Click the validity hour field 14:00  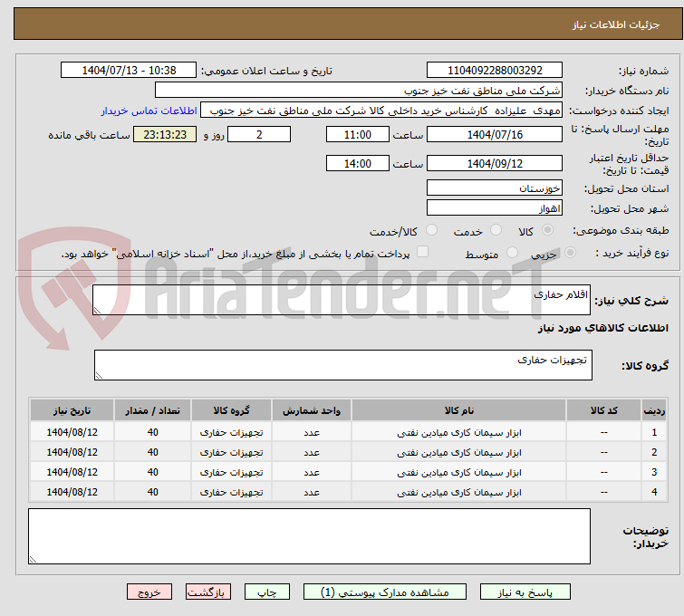coord(358,163)
